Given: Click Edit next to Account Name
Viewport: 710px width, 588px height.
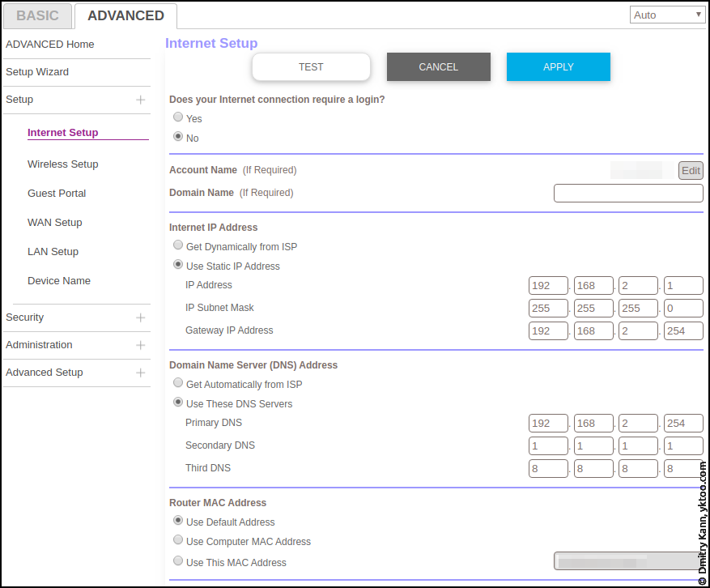Looking at the screenshot, I should 691,171.
